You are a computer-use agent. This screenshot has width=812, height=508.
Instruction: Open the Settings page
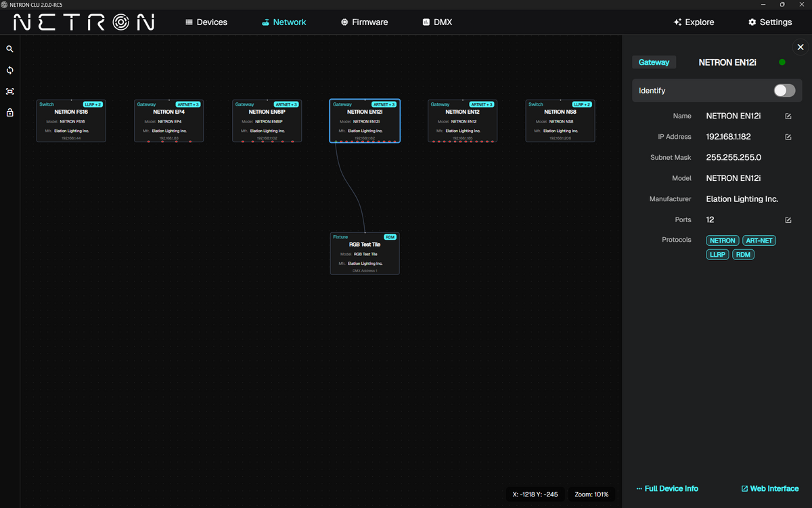coord(770,22)
